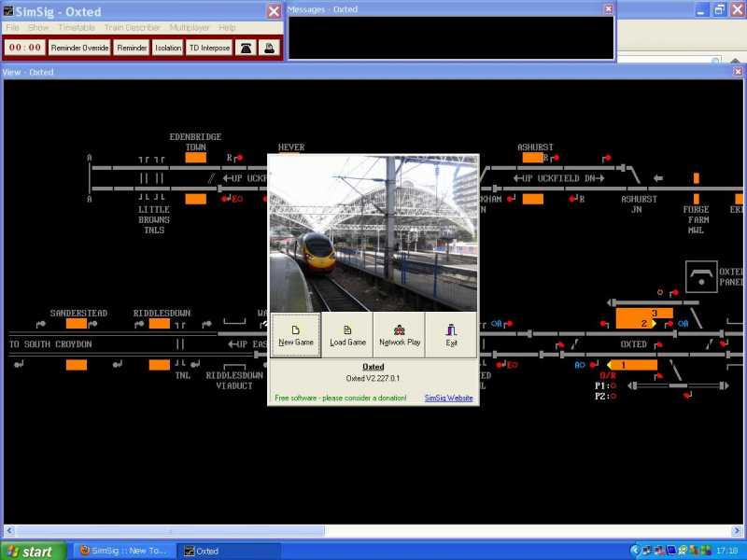Click the 'ASHURST JN' label
The image size is (747, 560).
click(x=639, y=203)
